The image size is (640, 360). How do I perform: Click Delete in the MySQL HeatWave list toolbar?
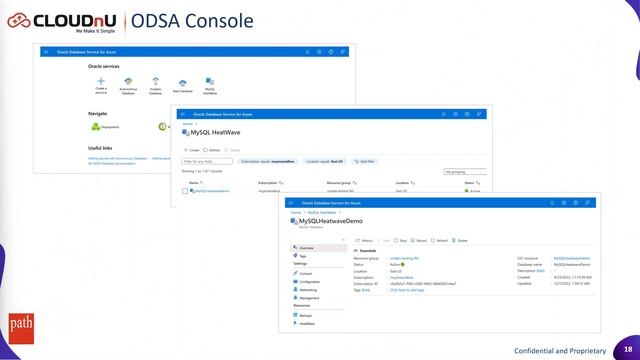point(232,150)
